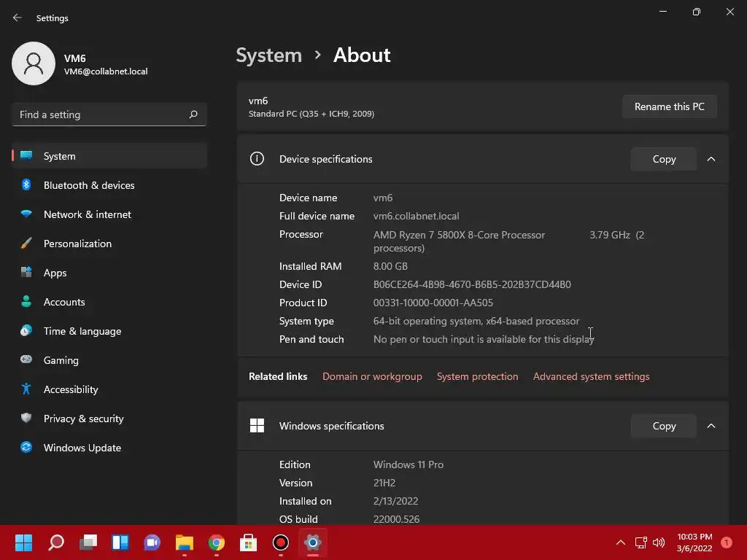The width and height of the screenshot is (747, 560).
Task: Open the VM6 user profile avatar
Action: click(34, 63)
